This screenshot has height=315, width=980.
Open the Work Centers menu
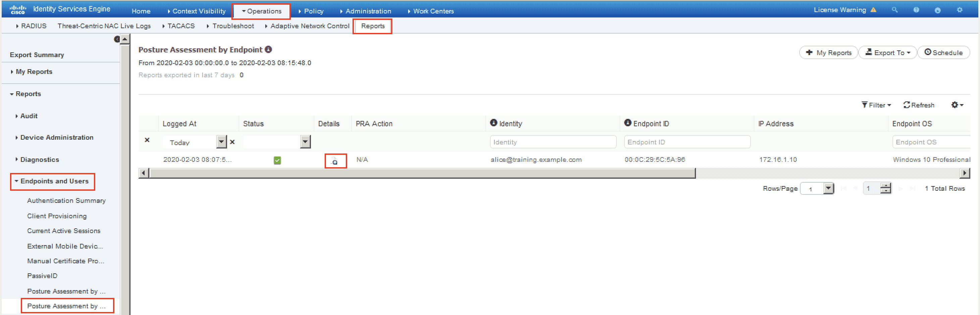pos(431,11)
